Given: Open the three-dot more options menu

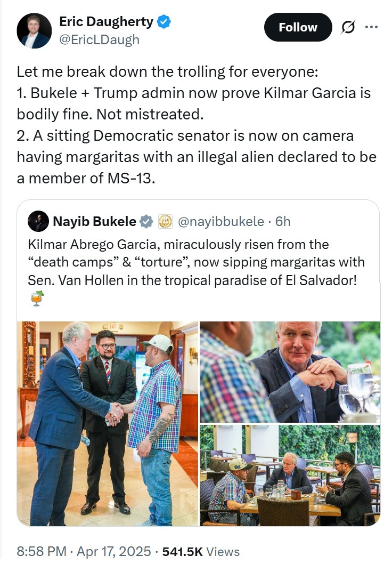Looking at the screenshot, I should pyautogui.click(x=371, y=27).
